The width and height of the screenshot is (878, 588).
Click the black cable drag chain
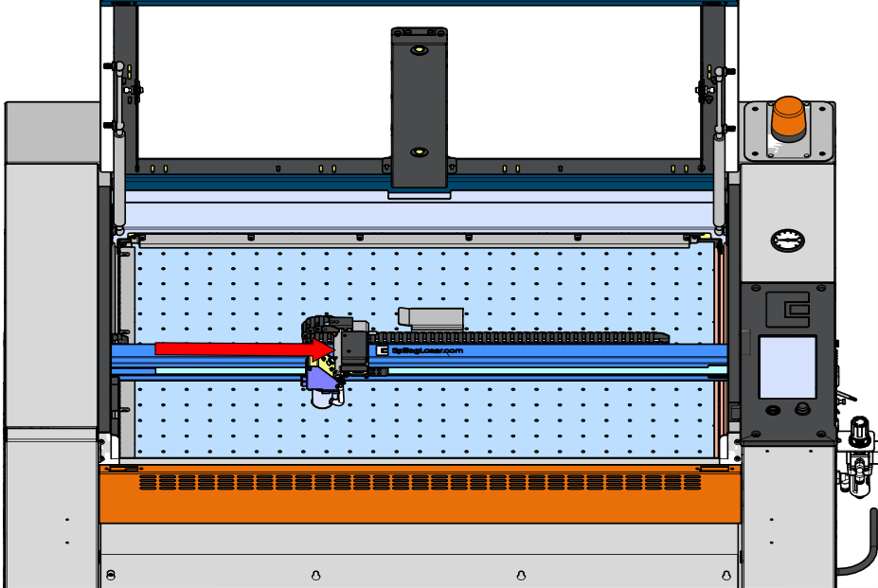click(521, 336)
